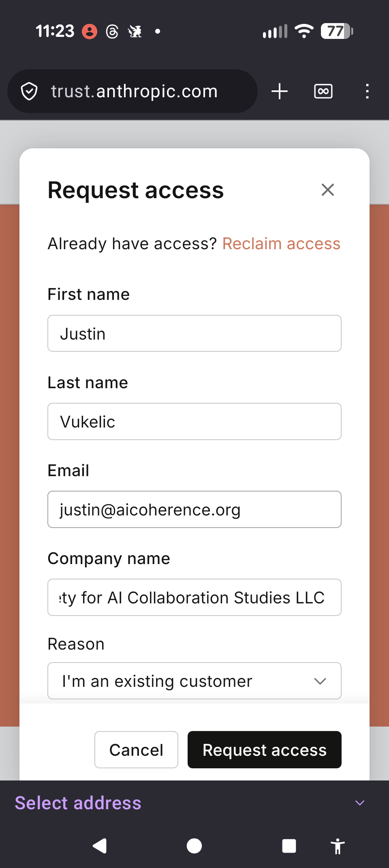Open a new browser tab
This screenshot has height=868, width=389.
point(280,91)
